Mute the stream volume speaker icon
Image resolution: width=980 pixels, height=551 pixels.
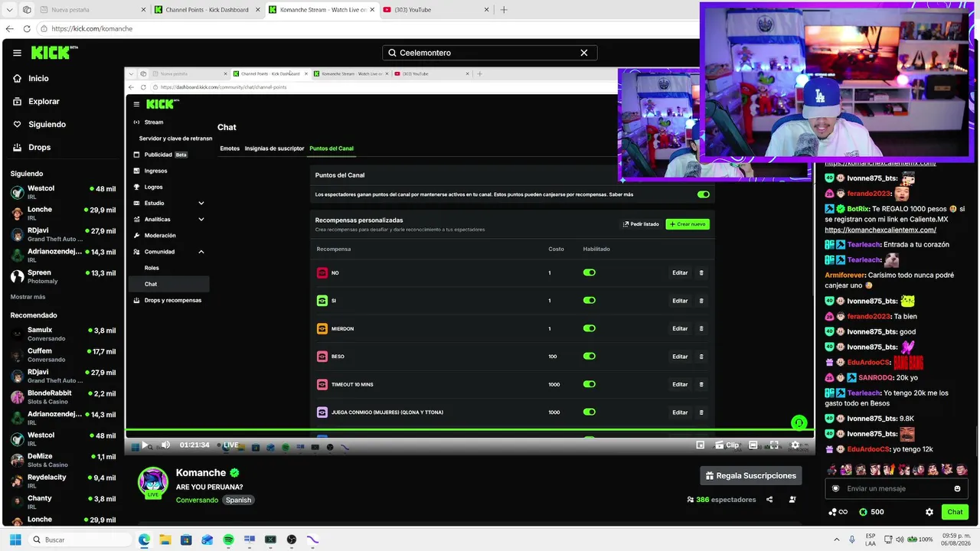click(x=165, y=445)
